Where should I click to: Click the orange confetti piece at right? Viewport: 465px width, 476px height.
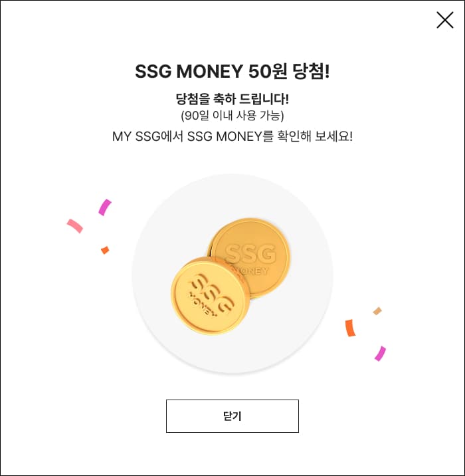click(350, 328)
